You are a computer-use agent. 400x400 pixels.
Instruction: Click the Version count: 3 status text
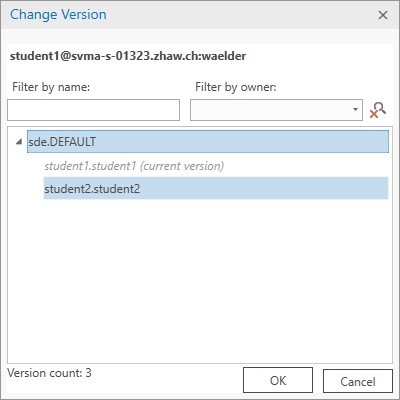pos(49,373)
